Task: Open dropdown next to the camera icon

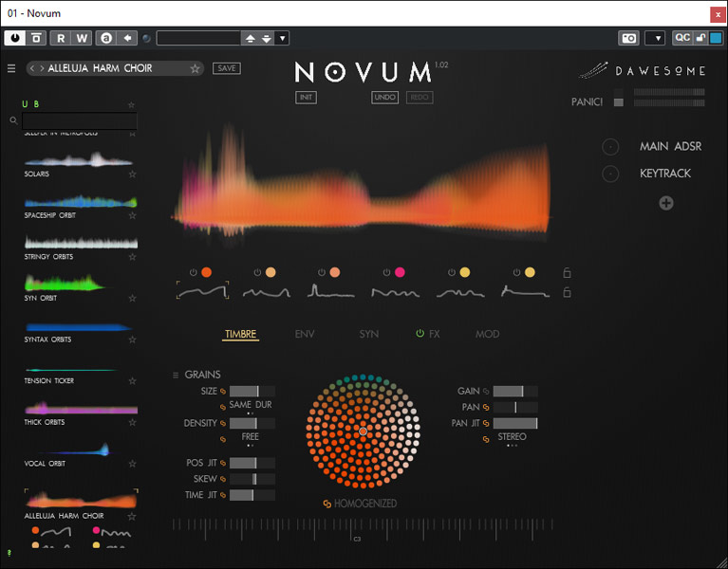Action: 655,38
